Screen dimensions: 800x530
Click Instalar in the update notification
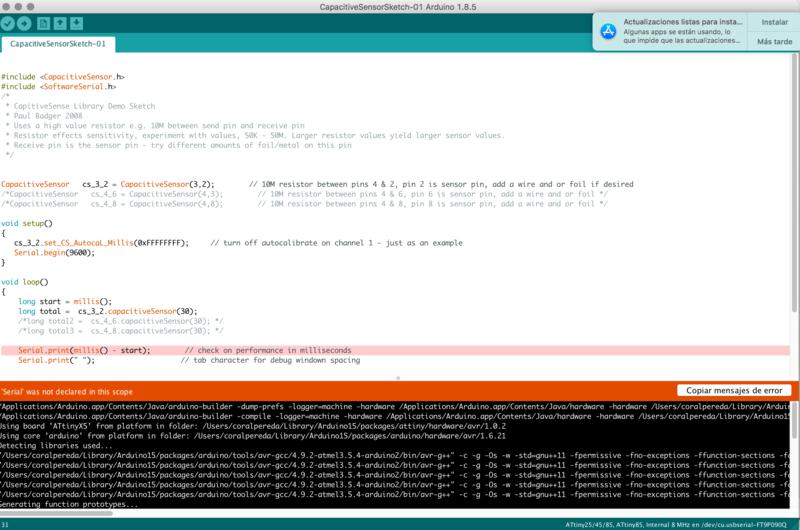(x=774, y=22)
